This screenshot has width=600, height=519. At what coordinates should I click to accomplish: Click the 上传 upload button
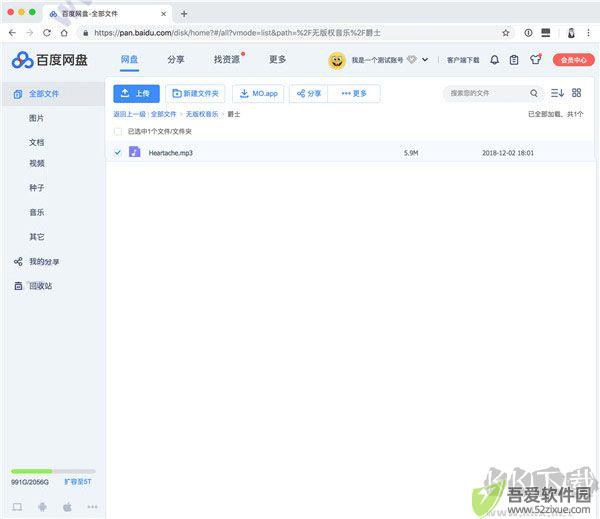coord(136,93)
